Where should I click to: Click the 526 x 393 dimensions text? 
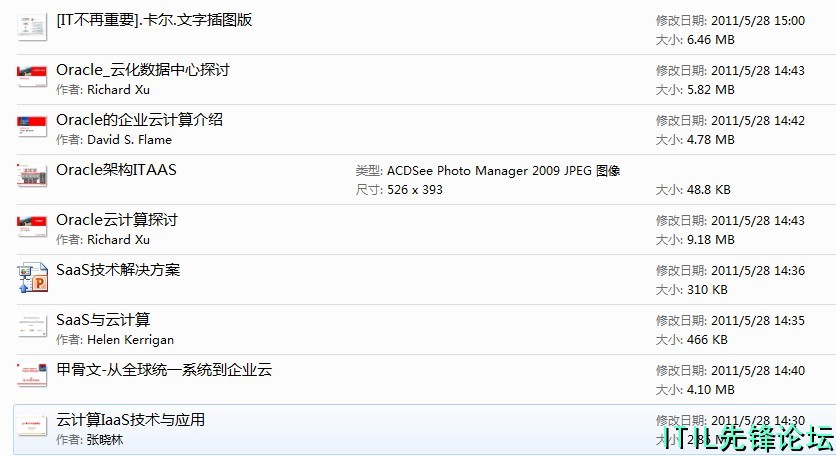point(415,190)
